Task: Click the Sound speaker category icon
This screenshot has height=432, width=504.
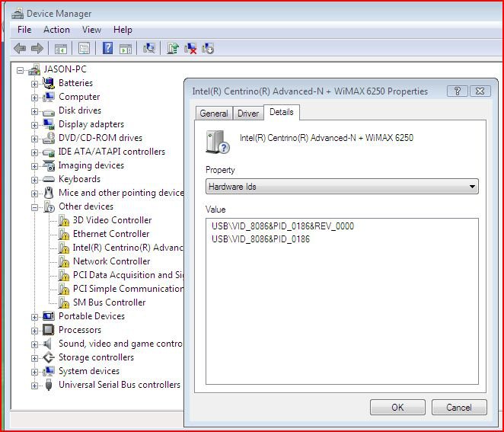Action: tap(47, 344)
